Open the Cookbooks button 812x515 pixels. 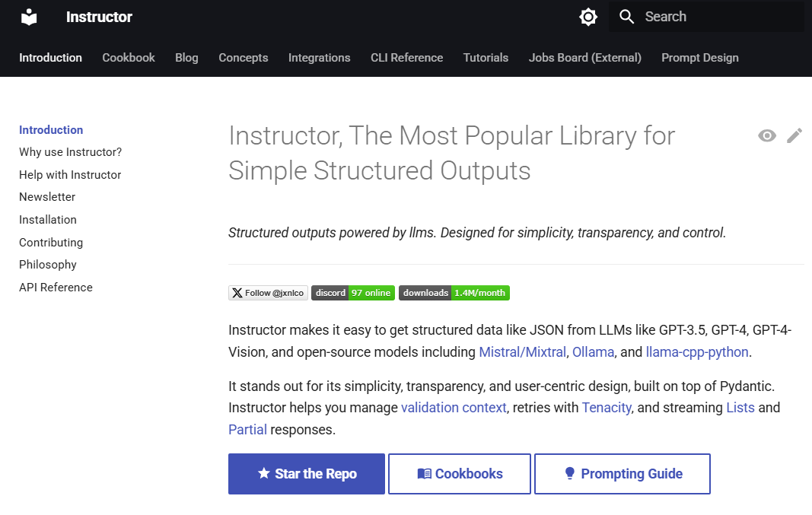click(x=460, y=474)
